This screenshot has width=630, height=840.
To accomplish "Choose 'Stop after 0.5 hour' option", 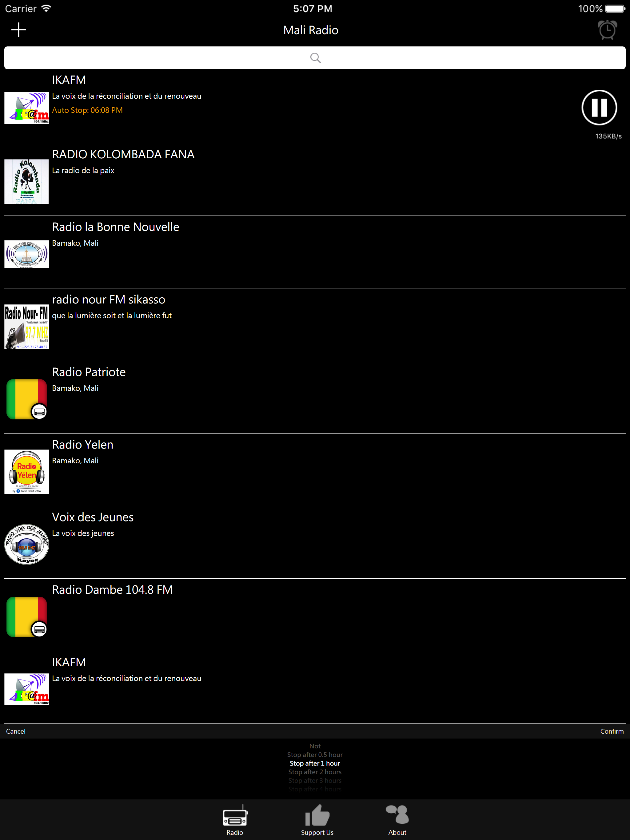I will 315,755.
